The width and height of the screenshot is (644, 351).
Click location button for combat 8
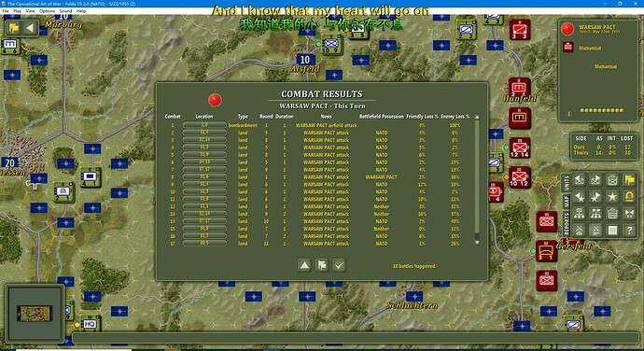(204, 177)
